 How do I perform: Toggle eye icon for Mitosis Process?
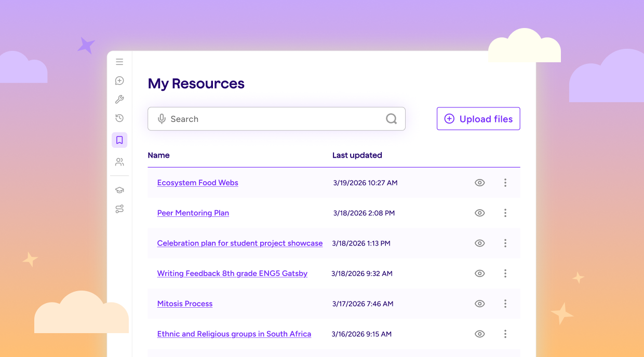pyautogui.click(x=479, y=304)
